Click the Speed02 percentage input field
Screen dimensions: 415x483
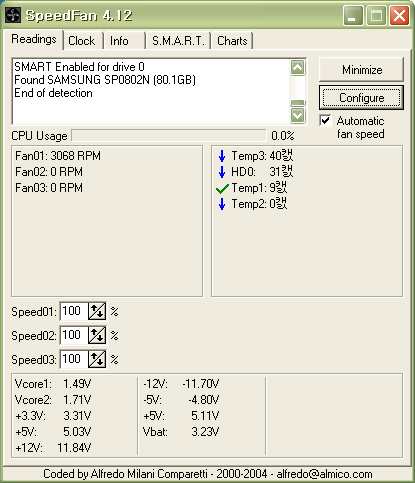point(74,335)
